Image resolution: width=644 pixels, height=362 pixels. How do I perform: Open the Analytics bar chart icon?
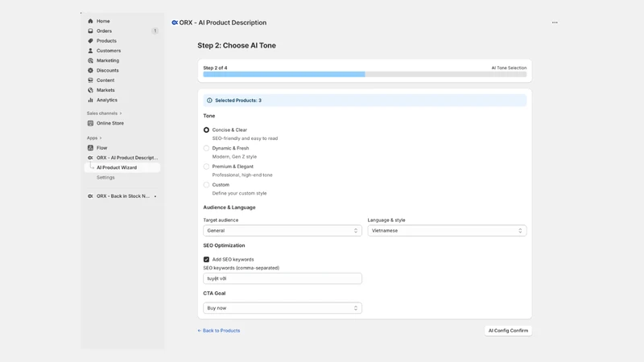(x=90, y=100)
